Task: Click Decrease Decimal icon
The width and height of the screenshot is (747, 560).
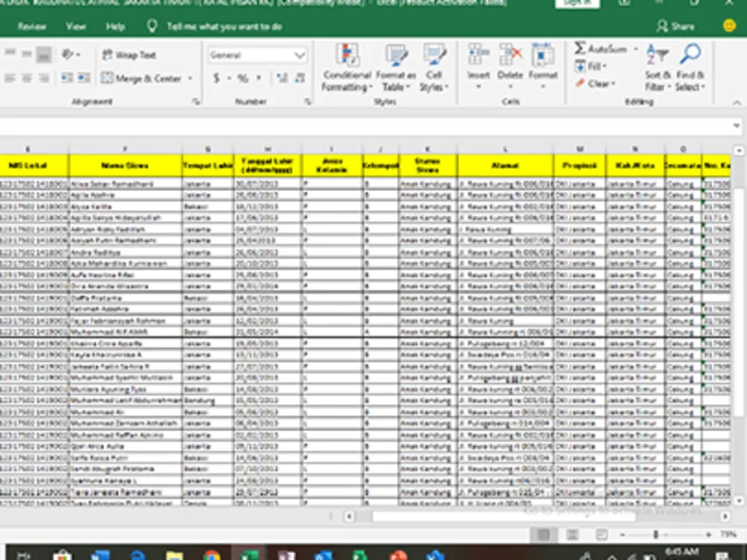Action: click(300, 78)
